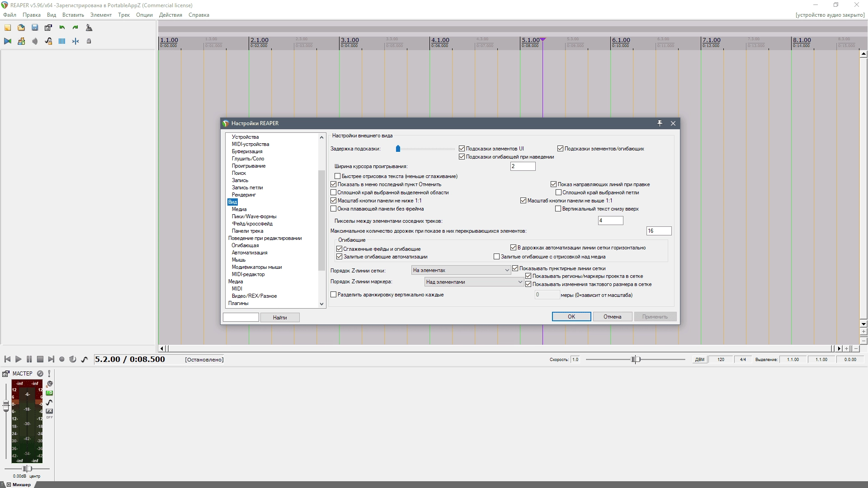Toggle the item grouping people icon

[21, 41]
